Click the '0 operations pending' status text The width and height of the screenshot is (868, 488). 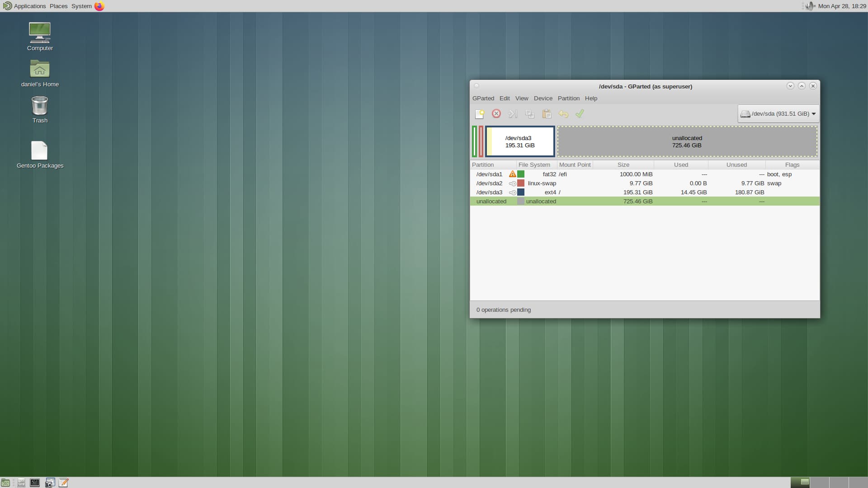tap(503, 310)
